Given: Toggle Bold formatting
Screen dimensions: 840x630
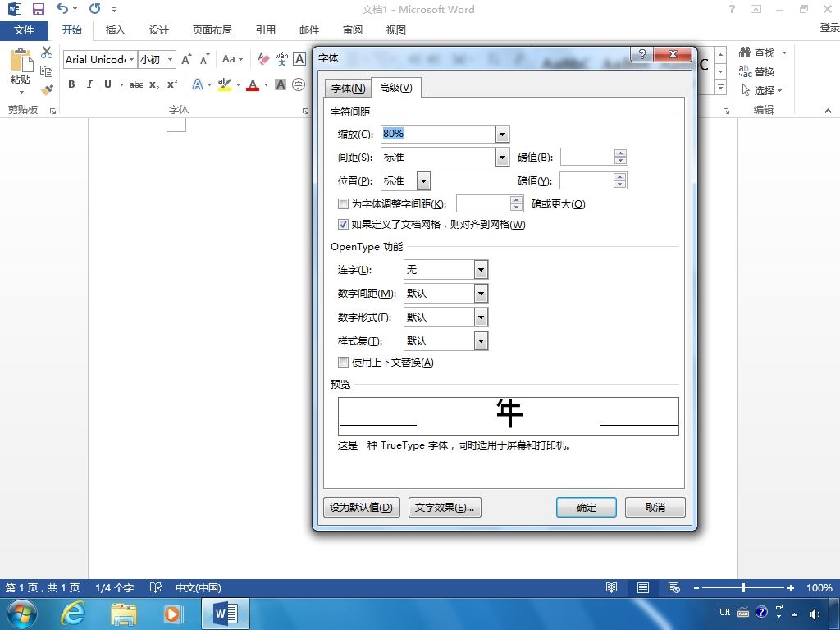Looking at the screenshot, I should click(71, 84).
